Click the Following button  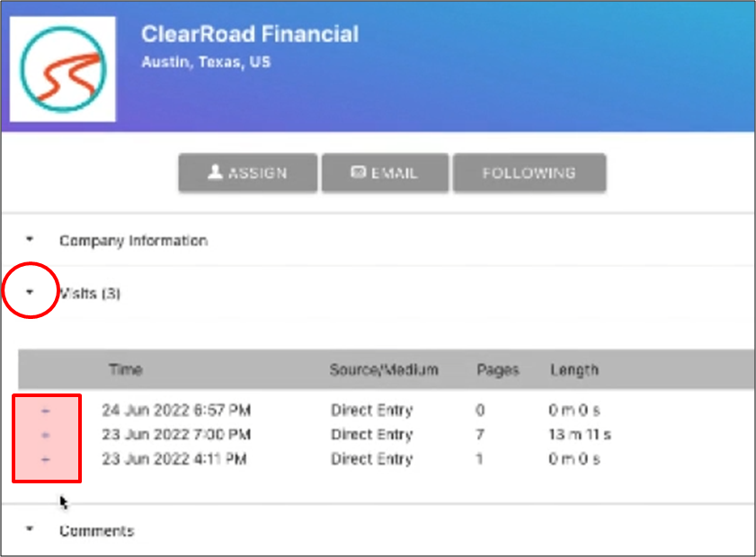[529, 172]
